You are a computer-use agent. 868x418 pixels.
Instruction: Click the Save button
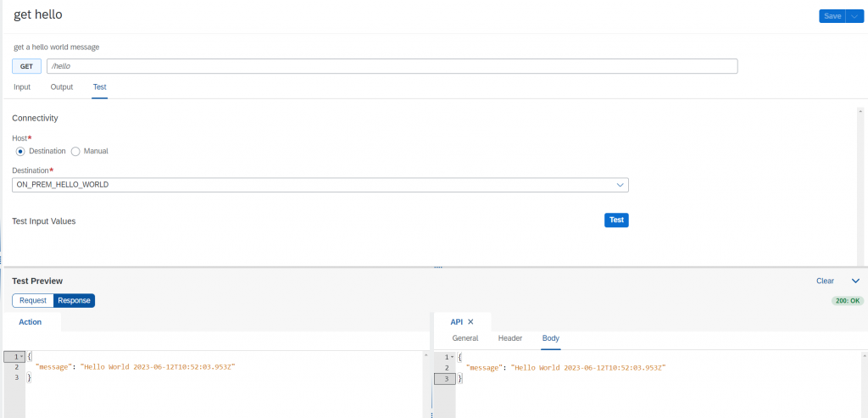point(832,16)
